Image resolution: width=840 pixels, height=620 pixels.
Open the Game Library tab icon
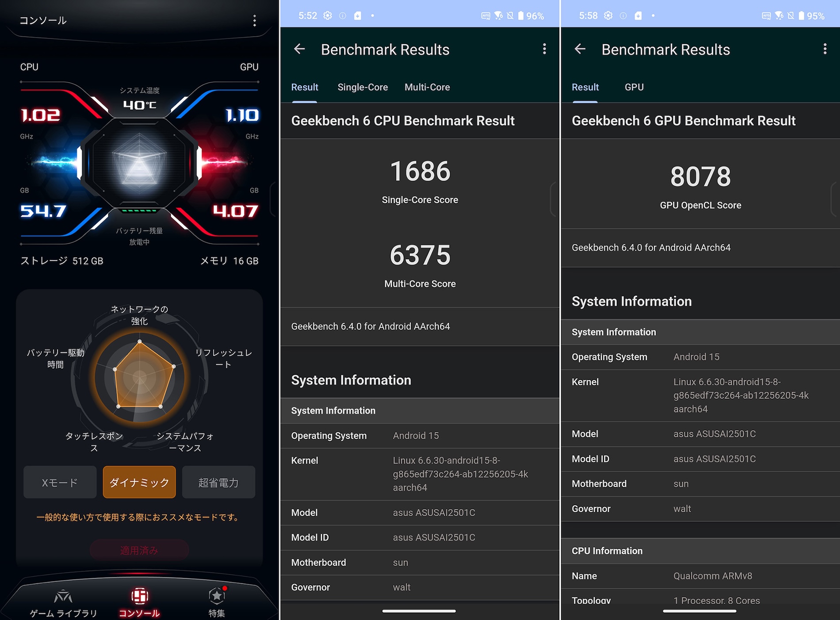[63, 597]
